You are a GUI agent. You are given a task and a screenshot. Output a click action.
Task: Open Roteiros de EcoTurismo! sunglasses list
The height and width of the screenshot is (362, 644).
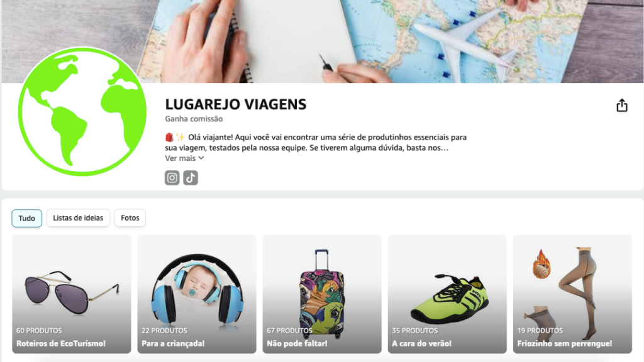(72, 294)
